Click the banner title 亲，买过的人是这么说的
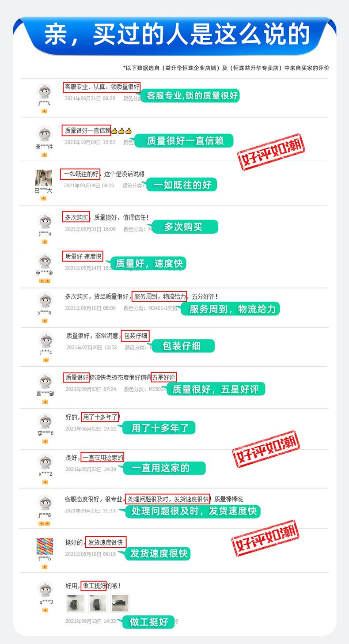The image size is (349, 644). [x=177, y=35]
